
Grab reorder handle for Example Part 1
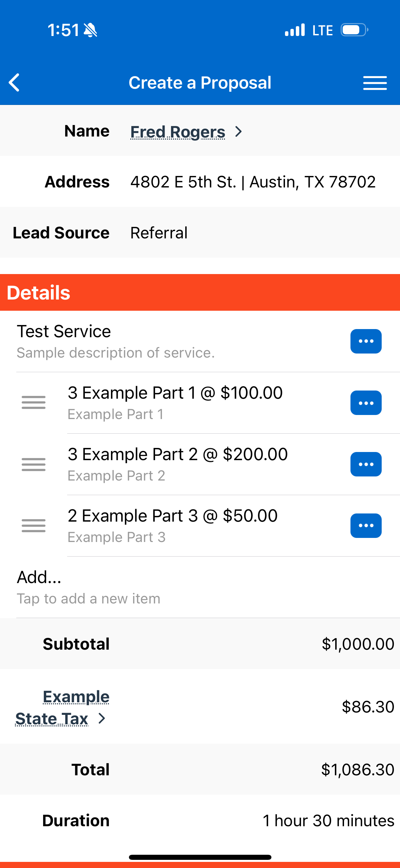(x=34, y=403)
